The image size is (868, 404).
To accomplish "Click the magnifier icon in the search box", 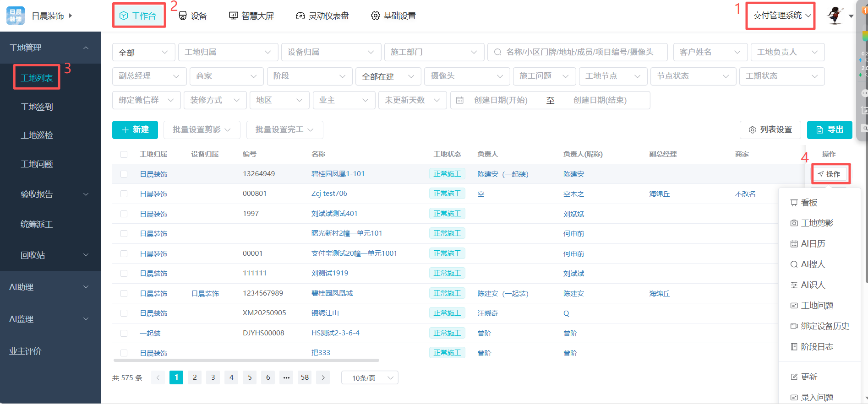I will coord(497,52).
